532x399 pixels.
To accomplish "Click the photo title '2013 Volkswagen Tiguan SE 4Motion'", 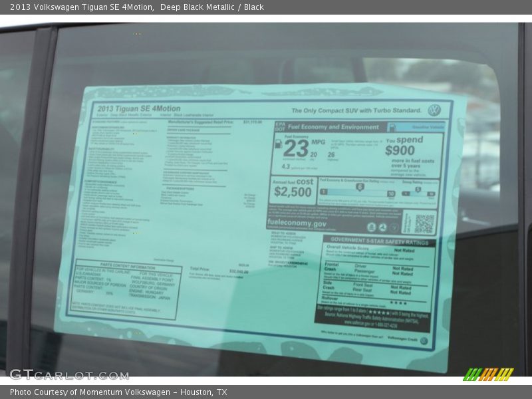I will pyautogui.click(x=81, y=7).
